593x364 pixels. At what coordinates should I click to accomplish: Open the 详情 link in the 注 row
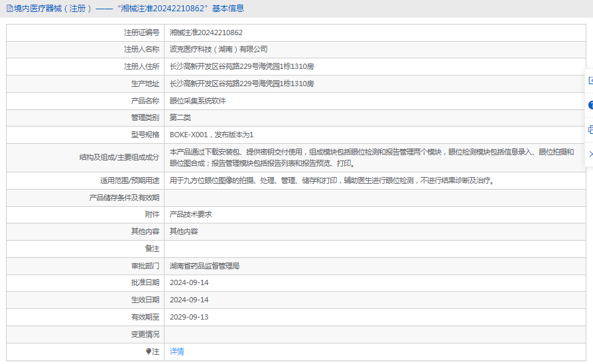click(177, 351)
